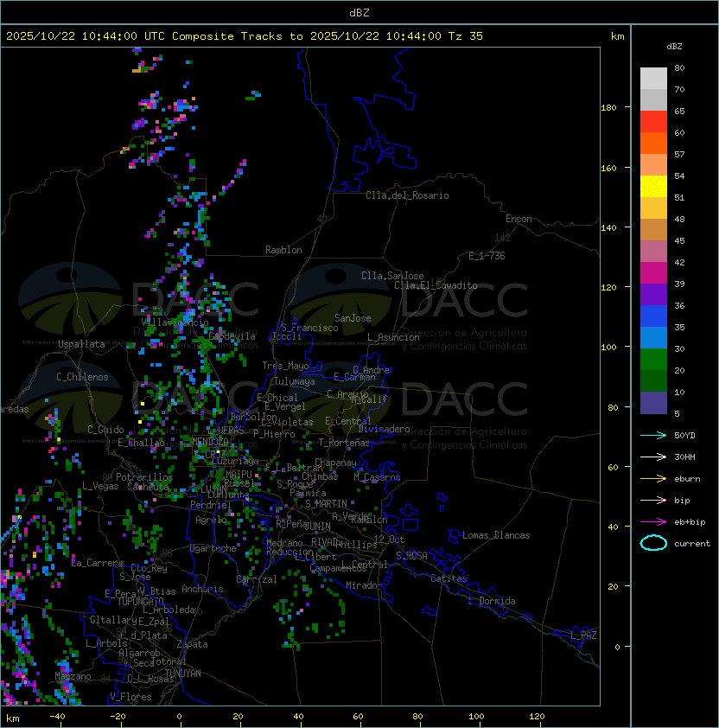Click the pink bip arrow in legend
The image size is (719, 728).
click(653, 500)
